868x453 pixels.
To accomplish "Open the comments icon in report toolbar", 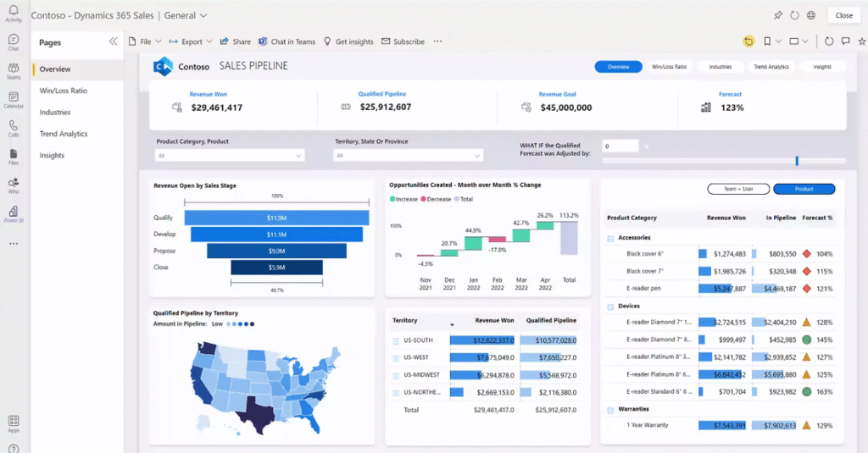I will pyautogui.click(x=845, y=41).
